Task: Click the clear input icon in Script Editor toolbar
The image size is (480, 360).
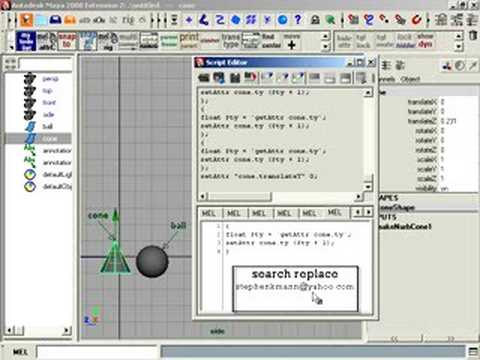Action: [282, 78]
